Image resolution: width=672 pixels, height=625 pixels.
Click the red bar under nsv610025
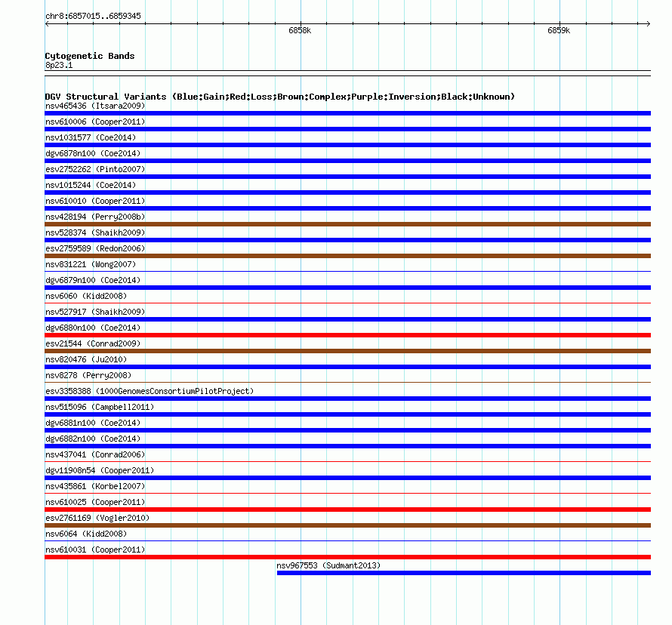click(347, 510)
